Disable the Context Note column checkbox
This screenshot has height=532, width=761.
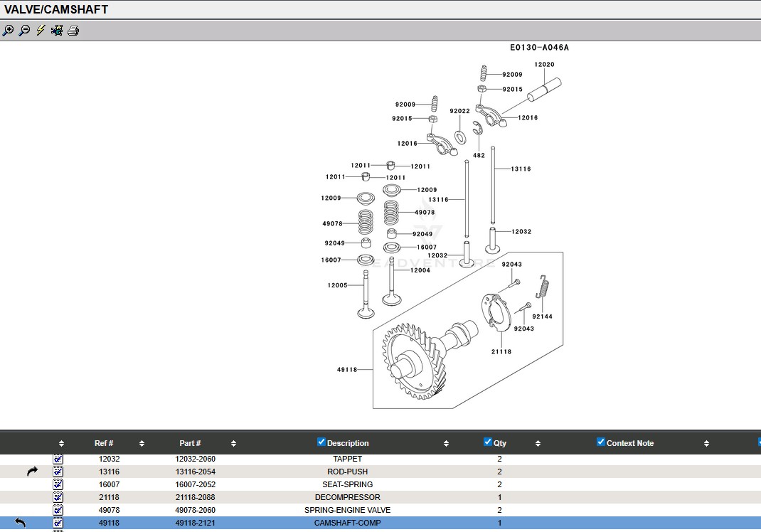pyautogui.click(x=601, y=442)
